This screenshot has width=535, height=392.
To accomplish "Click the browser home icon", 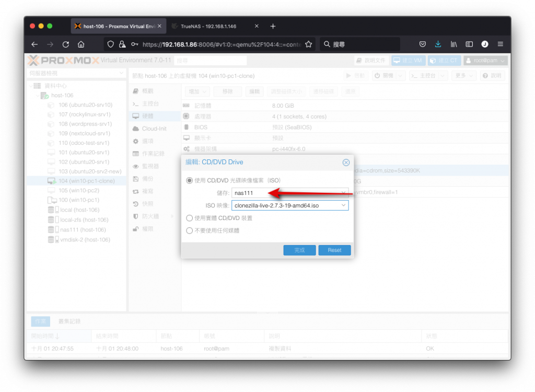I will [81, 44].
